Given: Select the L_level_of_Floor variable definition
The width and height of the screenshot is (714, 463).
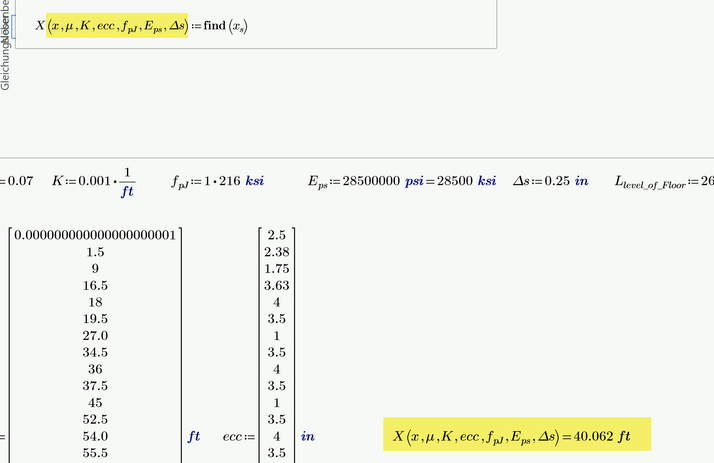Looking at the screenshot, I should click(x=664, y=182).
